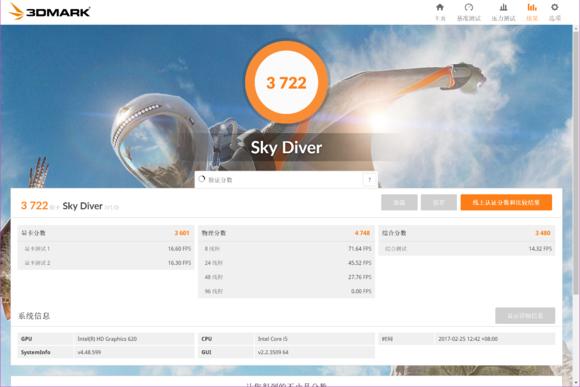Click the first gray button beside the orange one
Viewport: 580px width, 387px height.
(399, 202)
